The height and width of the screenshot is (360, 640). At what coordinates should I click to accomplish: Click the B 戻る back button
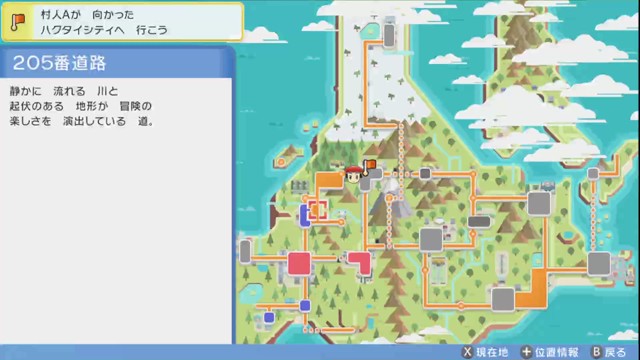click(x=609, y=352)
